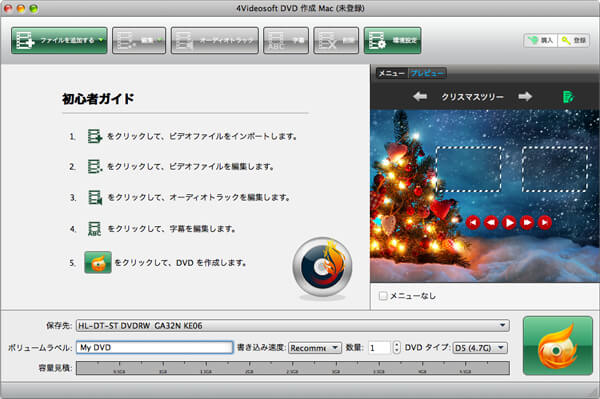The image size is (600, 399).
Task: Click the 初心者ガイド heading
Action: [x=98, y=99]
